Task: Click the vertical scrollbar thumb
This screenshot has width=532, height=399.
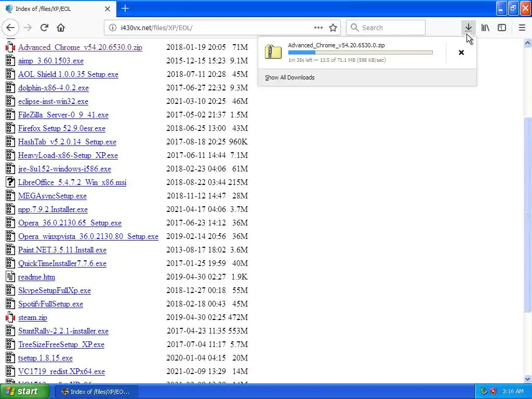Action: [x=527, y=215]
